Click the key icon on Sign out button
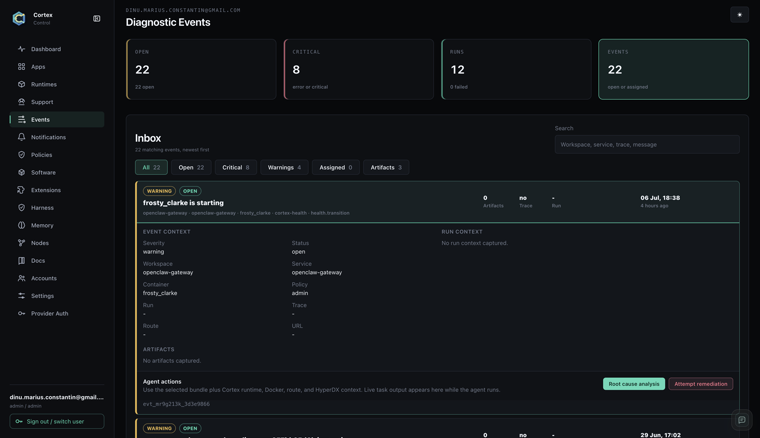Viewport: 760px width, 438px height. (x=19, y=422)
